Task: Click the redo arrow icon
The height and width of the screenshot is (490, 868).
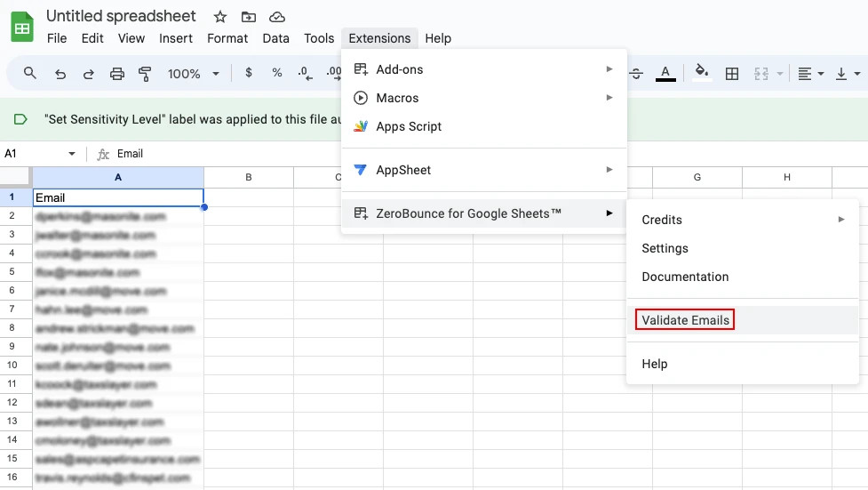Action: 88,74
